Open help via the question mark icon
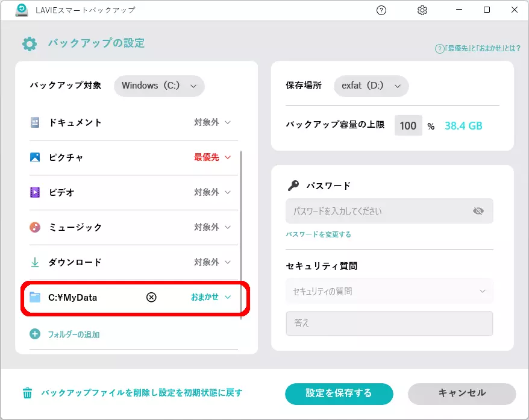The height and width of the screenshot is (420, 529). (381, 10)
